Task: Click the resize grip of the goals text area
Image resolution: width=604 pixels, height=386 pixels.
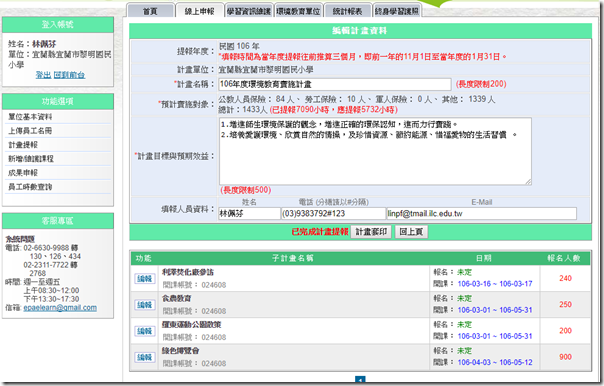Action: [528, 181]
